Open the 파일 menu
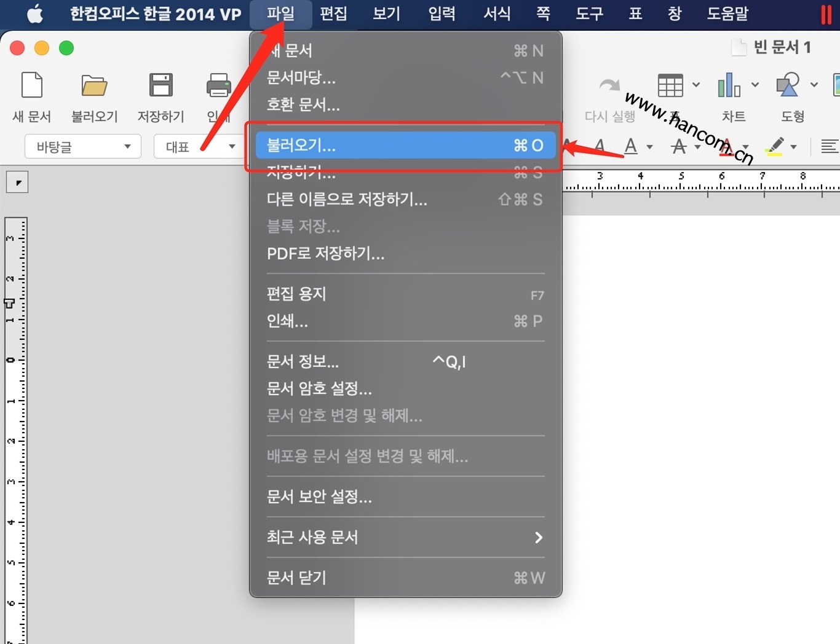The width and height of the screenshot is (840, 644). [x=281, y=14]
